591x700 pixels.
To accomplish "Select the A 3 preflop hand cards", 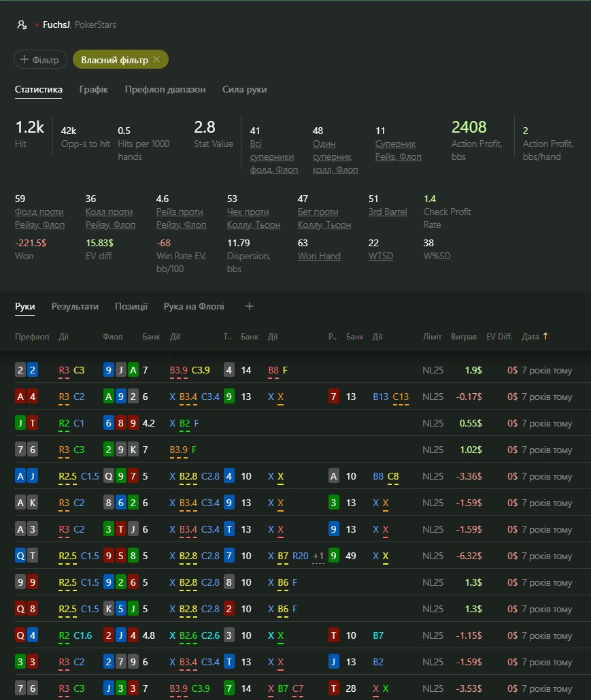I will (x=27, y=529).
